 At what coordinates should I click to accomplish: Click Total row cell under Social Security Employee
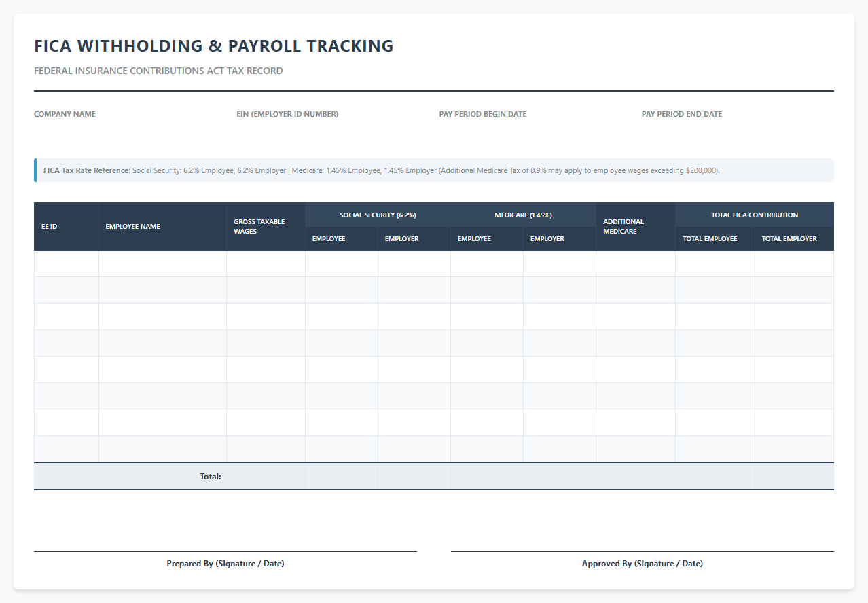[342, 476]
